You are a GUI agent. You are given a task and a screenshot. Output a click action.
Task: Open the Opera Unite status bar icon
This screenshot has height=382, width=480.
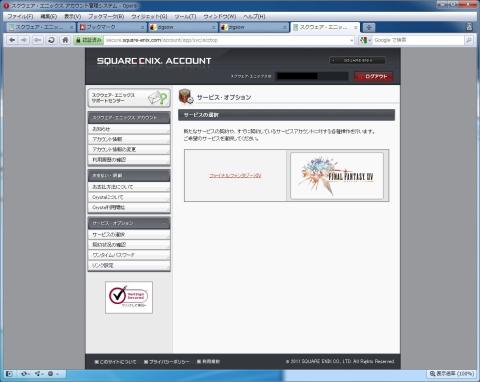click(x=38, y=374)
